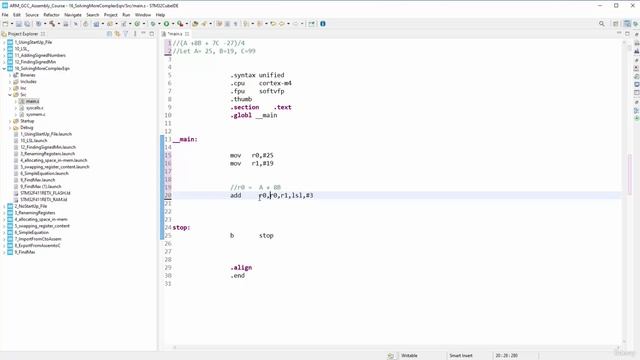
Task: Click the Build hammer icon
Action: coord(52,24)
